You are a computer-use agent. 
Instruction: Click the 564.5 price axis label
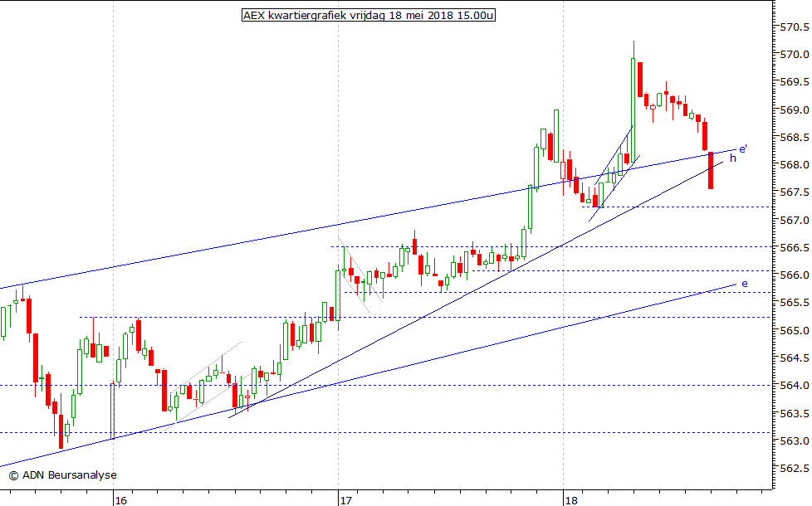tap(795, 358)
